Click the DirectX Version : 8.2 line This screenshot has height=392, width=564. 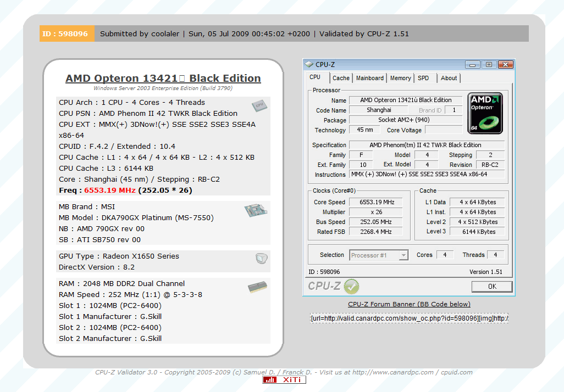(x=97, y=267)
